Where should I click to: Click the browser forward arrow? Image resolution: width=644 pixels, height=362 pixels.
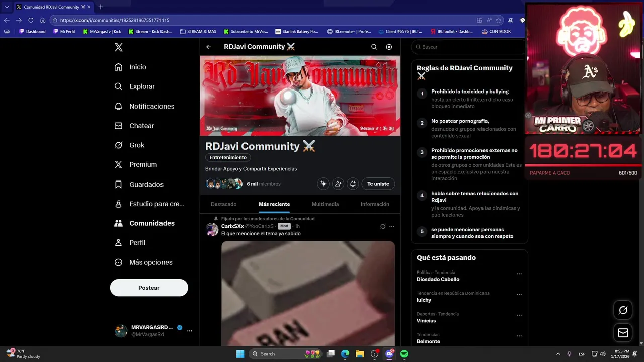pos(19,20)
